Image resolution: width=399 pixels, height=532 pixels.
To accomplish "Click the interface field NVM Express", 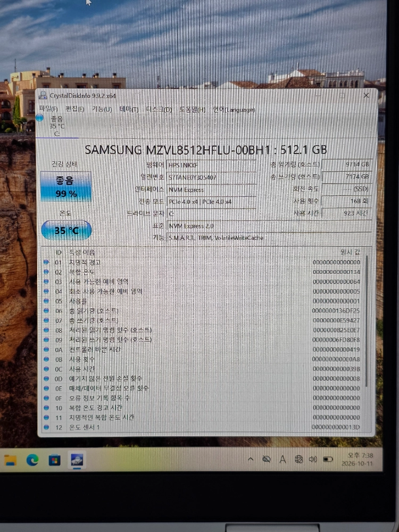I will click(211, 190).
